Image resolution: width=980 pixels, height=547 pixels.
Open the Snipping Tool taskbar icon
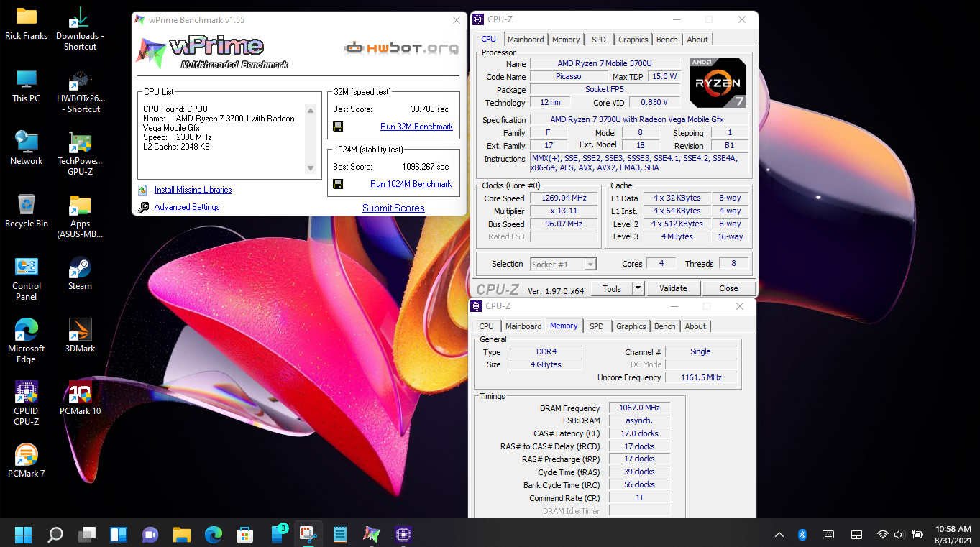pyautogui.click(x=308, y=535)
